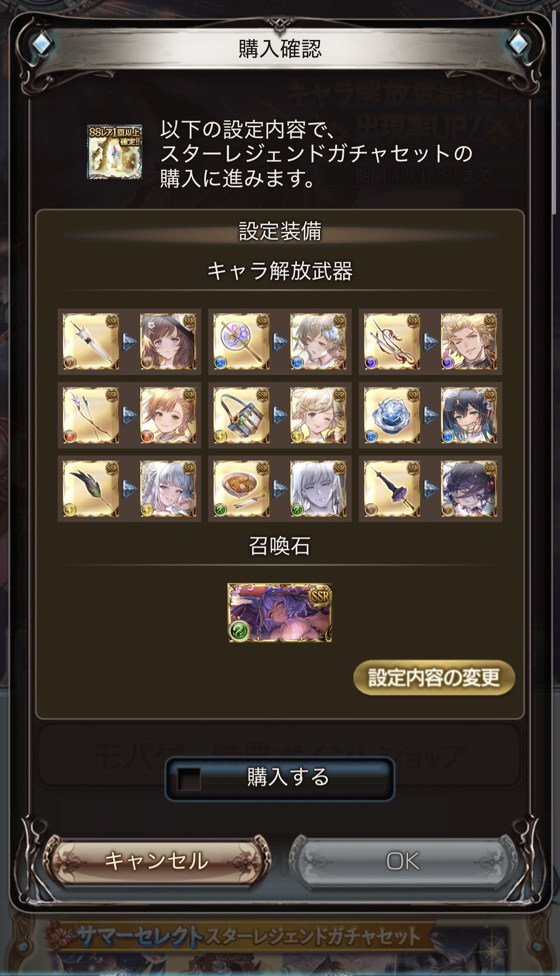
Task: Tick the 購入する confirmation checkbox
Action: (189, 779)
